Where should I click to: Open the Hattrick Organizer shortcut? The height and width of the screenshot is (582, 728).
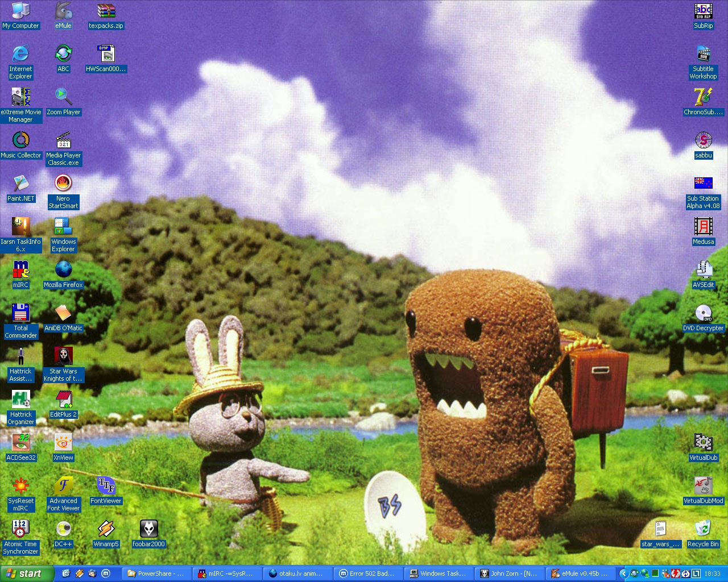point(20,408)
